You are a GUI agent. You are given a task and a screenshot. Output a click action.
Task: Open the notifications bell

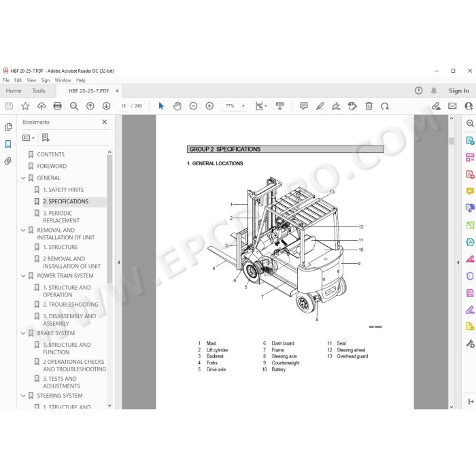pyautogui.click(x=434, y=90)
